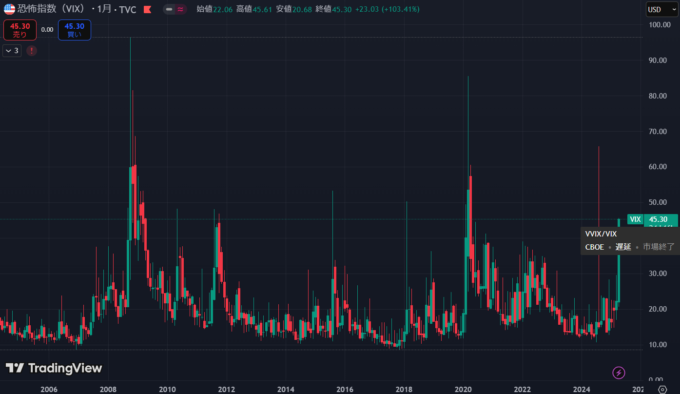Viewport: 680px width, 394px height.
Task: Expand the collapsed indicators list showing 3
Action: [12, 51]
